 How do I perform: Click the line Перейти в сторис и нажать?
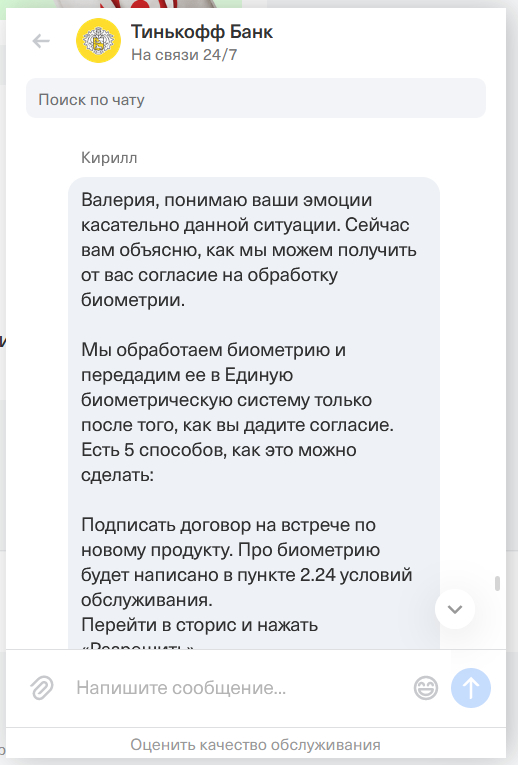199,625
